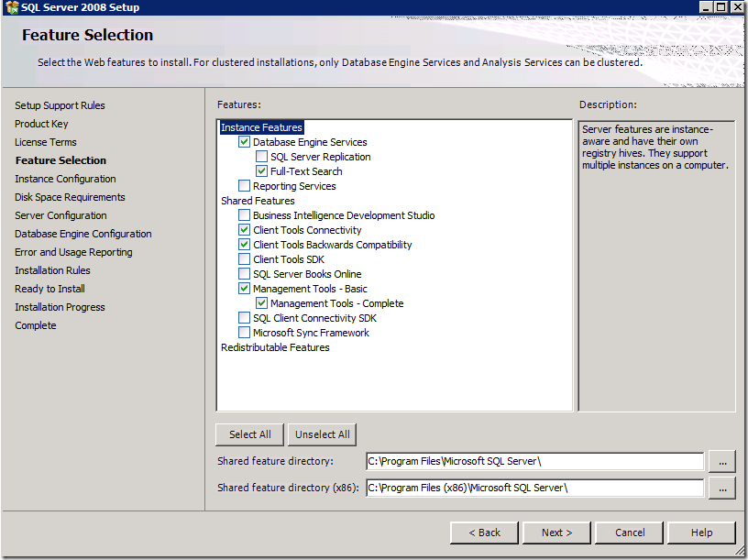Viewport: 748px width, 560px height.
Task: Click the Select All button
Action: point(249,434)
